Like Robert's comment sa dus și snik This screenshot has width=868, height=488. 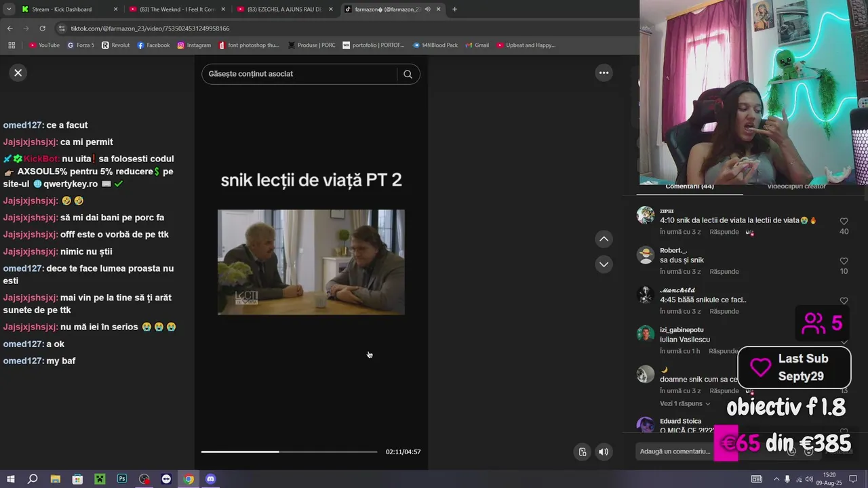click(844, 261)
